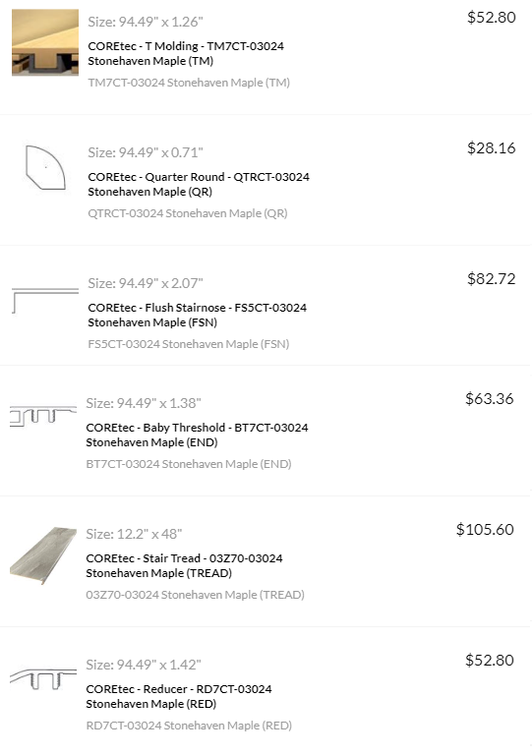Click the $28.16 Quarter Round price
This screenshot has height=756, width=532.
point(491,147)
